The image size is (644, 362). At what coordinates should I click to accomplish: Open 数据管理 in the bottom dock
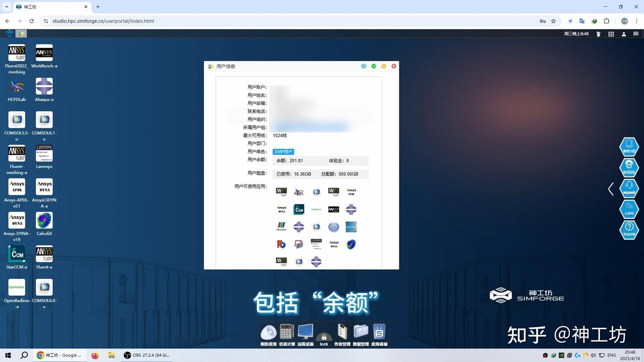coord(361,335)
